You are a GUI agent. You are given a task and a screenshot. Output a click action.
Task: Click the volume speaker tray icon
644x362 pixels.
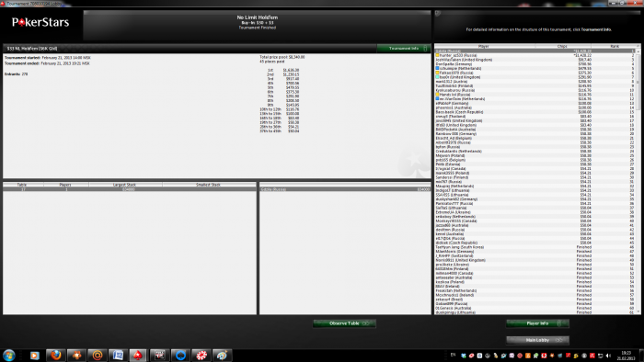[x=608, y=356]
